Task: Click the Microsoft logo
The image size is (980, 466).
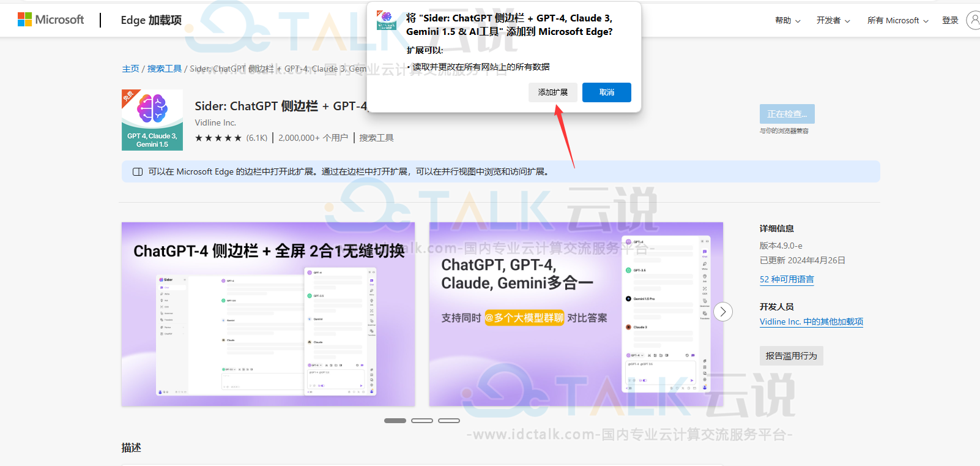Action: pyautogui.click(x=50, y=20)
